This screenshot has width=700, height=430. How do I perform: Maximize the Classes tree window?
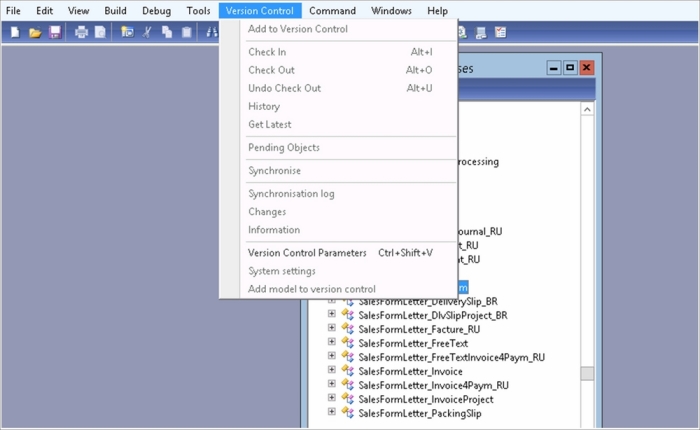tap(570, 68)
